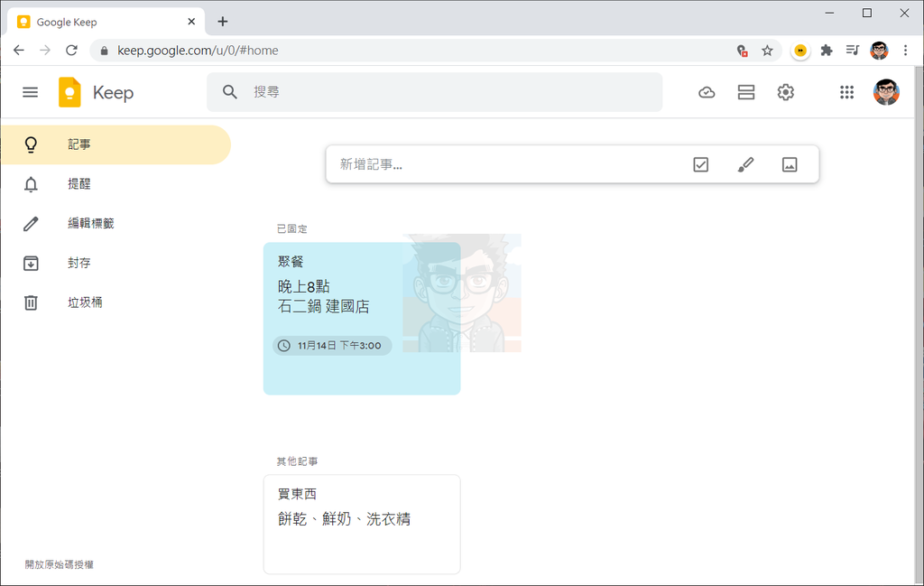Open the Google account avatar in Keep
Screen dimensions: 924x586
coord(886,92)
